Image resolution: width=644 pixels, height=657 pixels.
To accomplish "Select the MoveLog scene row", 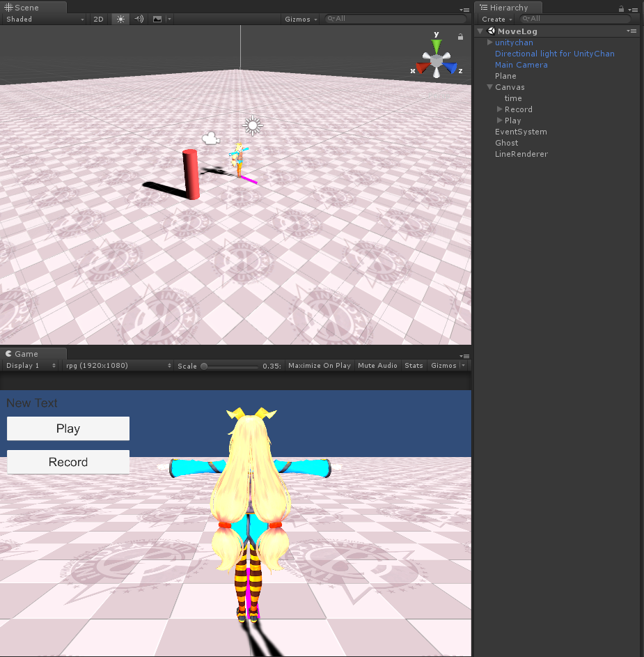I will point(558,31).
